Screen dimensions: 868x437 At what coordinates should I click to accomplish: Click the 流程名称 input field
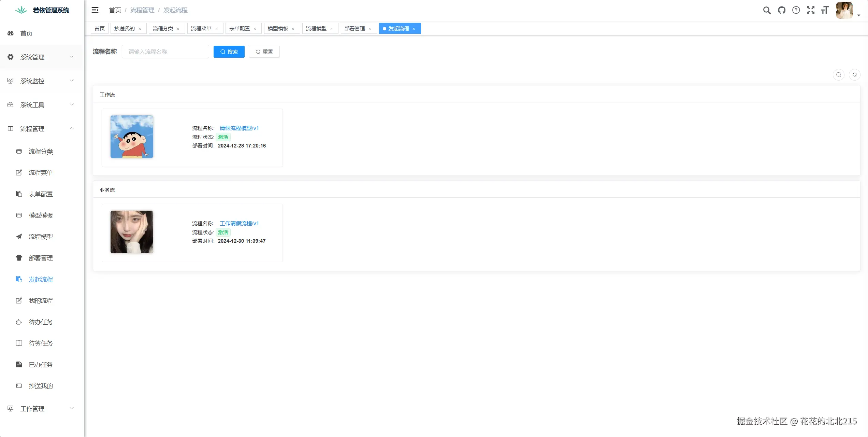click(x=165, y=52)
